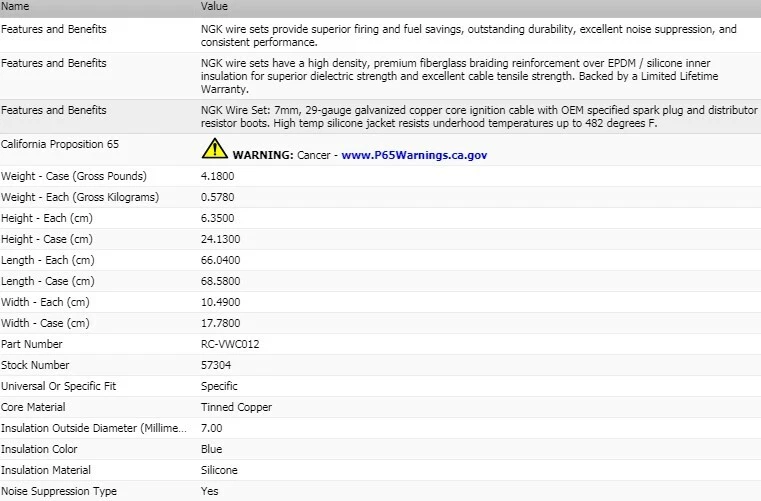Click the Length - Case value 68.5800
The image size is (761, 501).
pyautogui.click(x=220, y=281)
